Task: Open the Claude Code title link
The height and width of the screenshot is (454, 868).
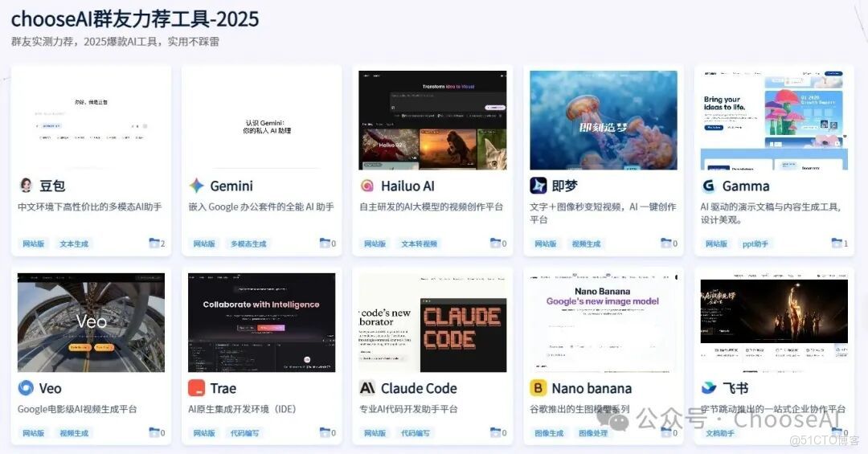Action: (x=419, y=389)
